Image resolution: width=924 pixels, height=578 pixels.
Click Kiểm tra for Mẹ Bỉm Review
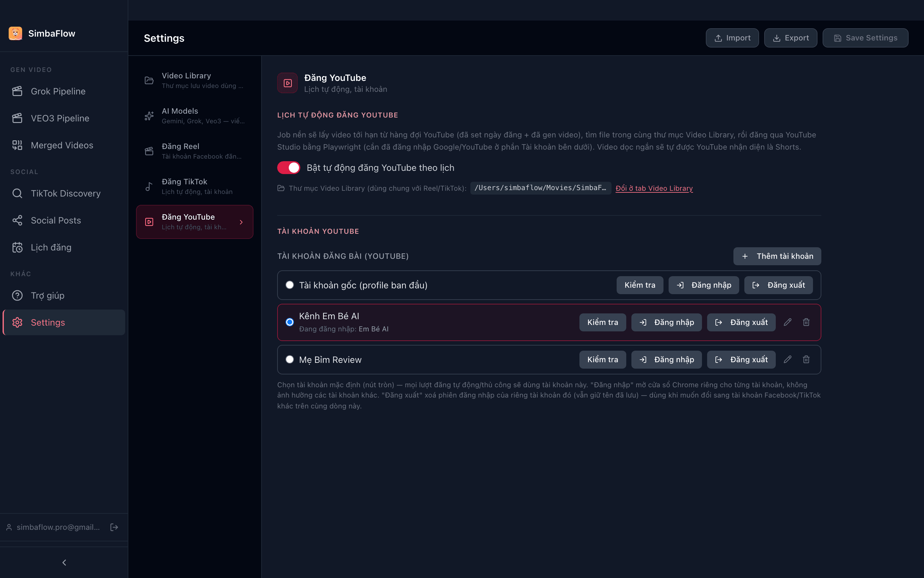(603, 359)
